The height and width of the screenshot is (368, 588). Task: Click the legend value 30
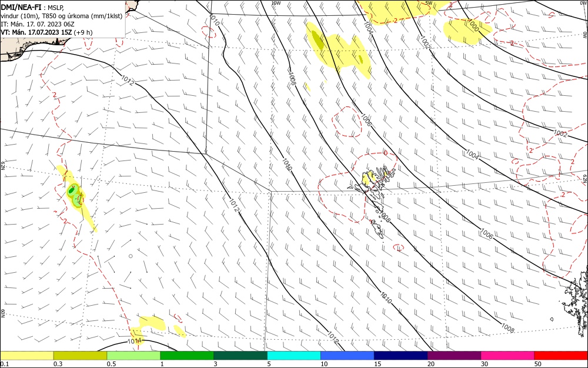pyautogui.click(x=485, y=364)
